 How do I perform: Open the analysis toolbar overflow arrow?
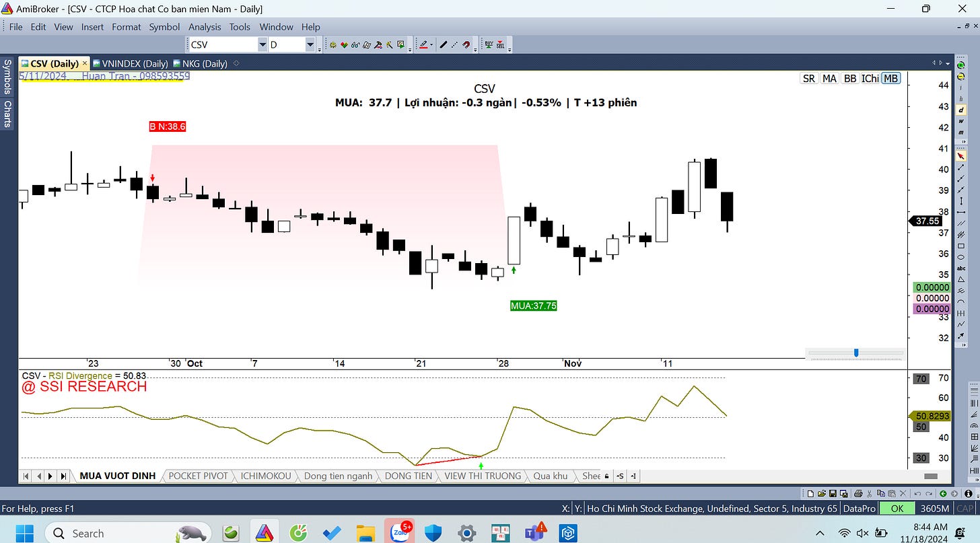(410, 49)
